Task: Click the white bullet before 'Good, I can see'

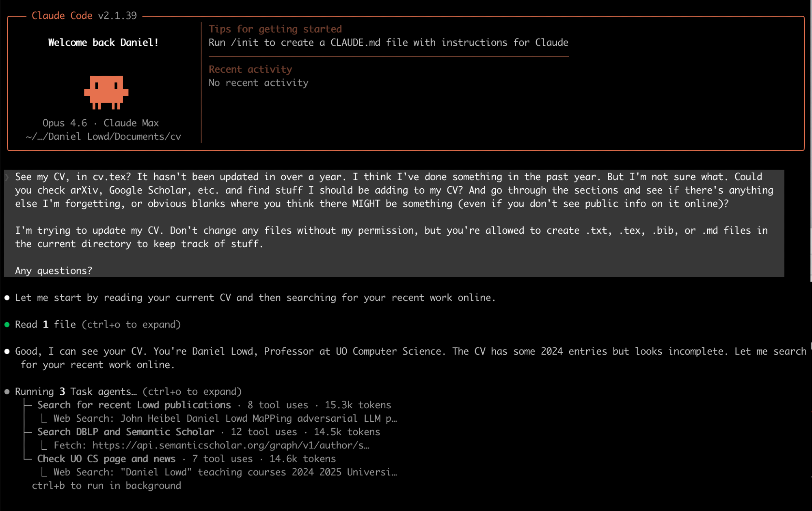Action: 7,351
